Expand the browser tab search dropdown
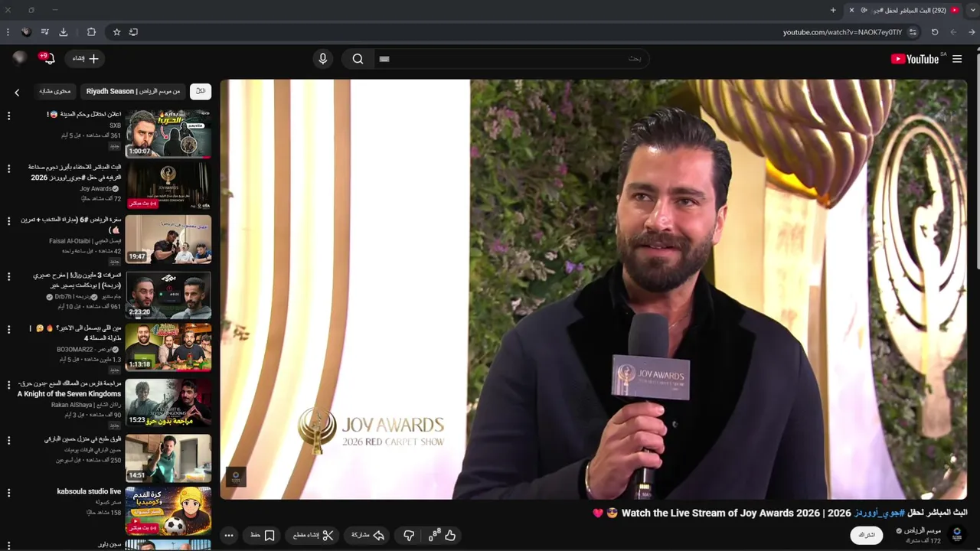 coord(972,10)
